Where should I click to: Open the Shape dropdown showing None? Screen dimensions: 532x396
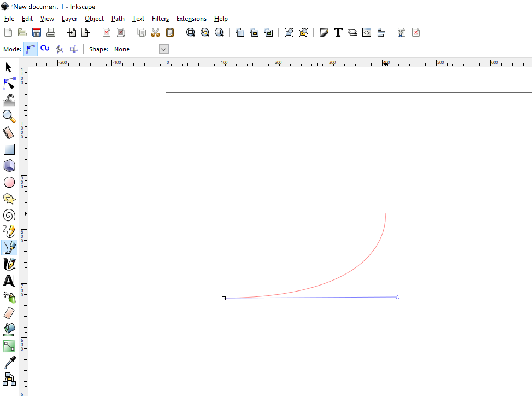[140, 49]
